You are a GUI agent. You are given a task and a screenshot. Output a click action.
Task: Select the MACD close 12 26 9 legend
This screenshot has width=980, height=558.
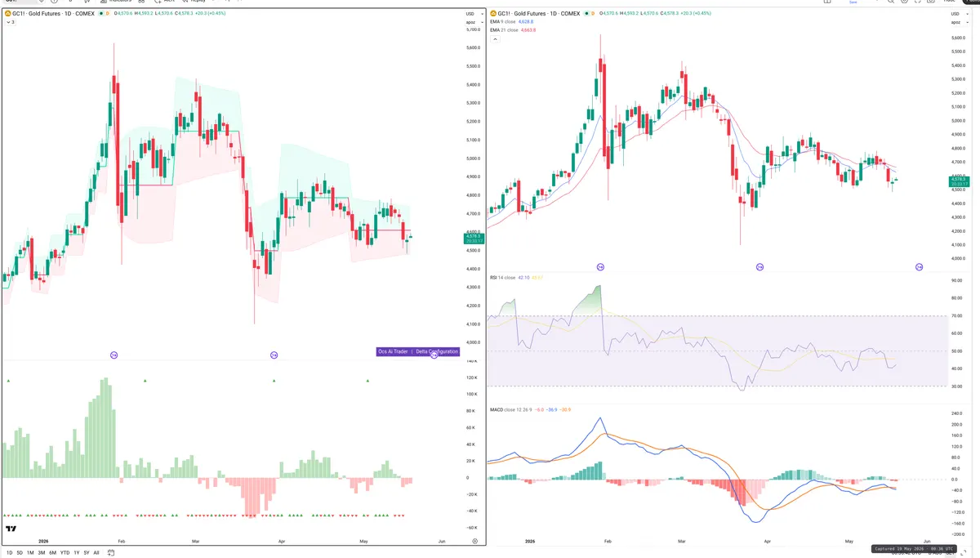coord(531,409)
